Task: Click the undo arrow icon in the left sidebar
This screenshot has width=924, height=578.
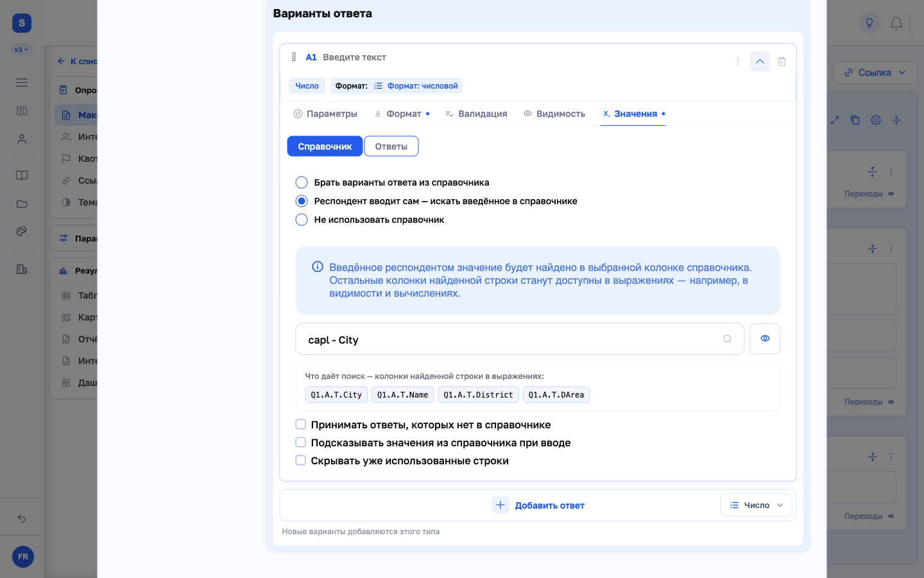Action: pyautogui.click(x=22, y=518)
